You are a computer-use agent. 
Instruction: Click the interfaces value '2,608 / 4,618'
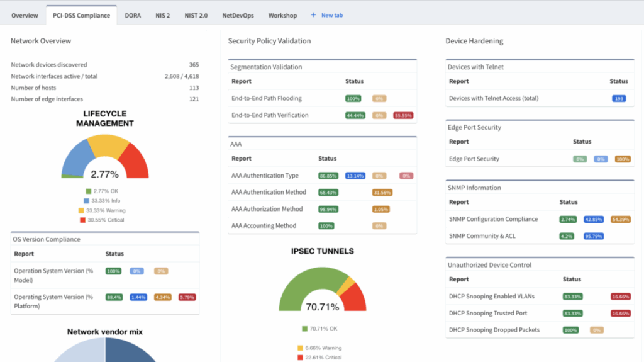(182, 76)
